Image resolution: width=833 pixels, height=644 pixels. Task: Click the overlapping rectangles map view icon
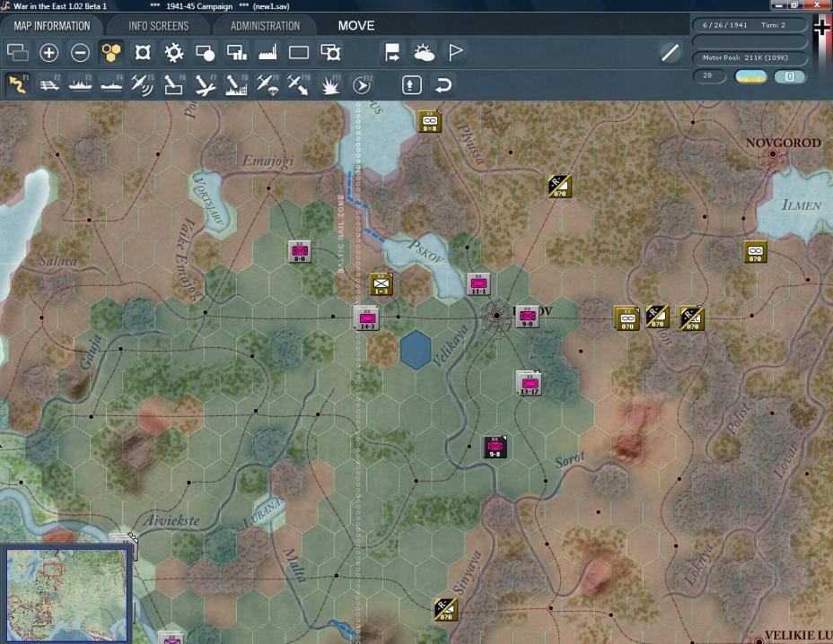18,53
